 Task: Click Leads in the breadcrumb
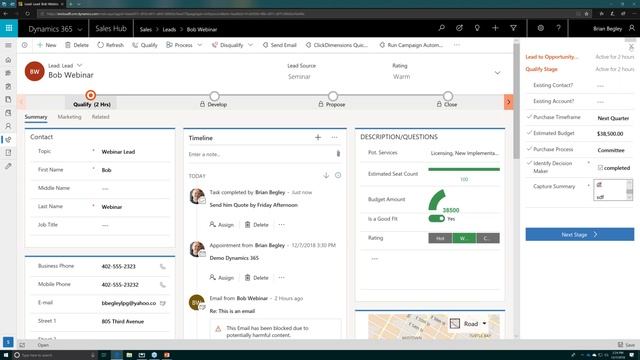(169, 29)
